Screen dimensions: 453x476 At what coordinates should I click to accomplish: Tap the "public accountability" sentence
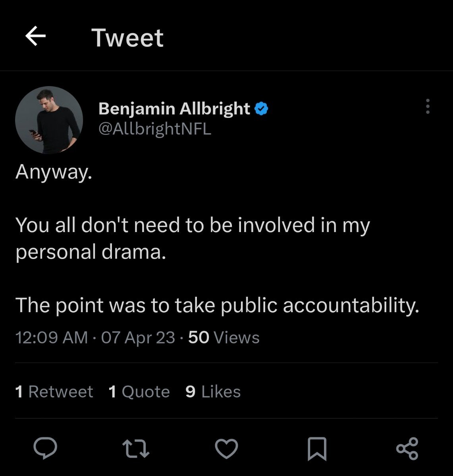(x=217, y=305)
